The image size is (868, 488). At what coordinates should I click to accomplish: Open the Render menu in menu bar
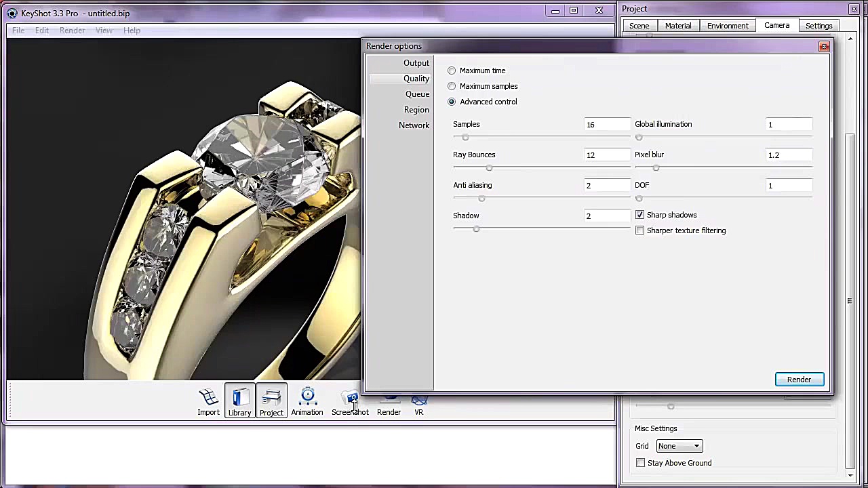click(72, 30)
